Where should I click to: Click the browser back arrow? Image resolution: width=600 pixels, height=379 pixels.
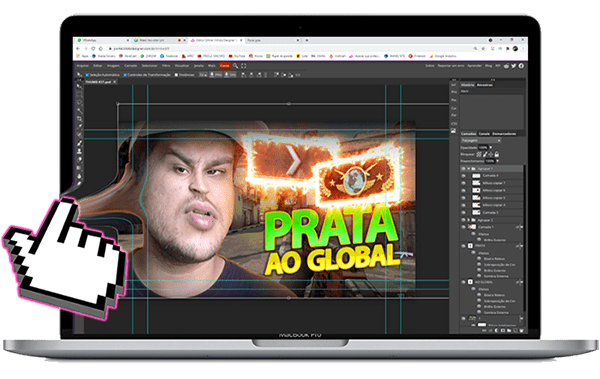(x=78, y=49)
